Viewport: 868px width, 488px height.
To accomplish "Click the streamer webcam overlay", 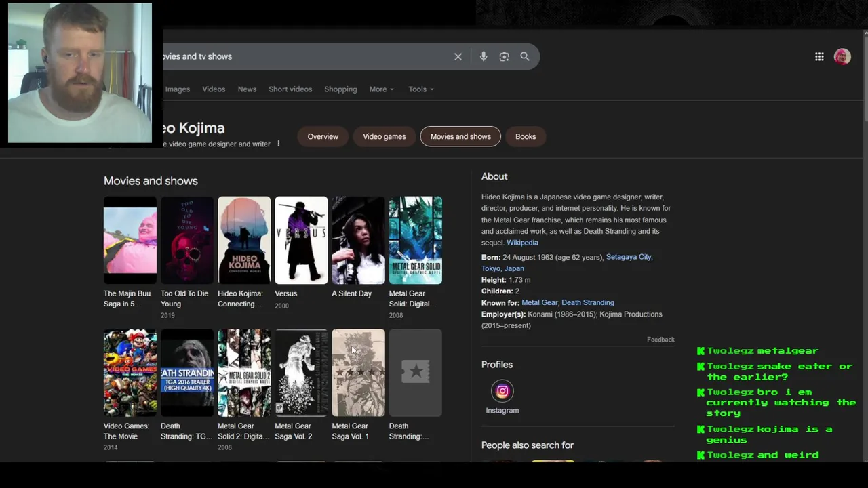I will tap(80, 73).
